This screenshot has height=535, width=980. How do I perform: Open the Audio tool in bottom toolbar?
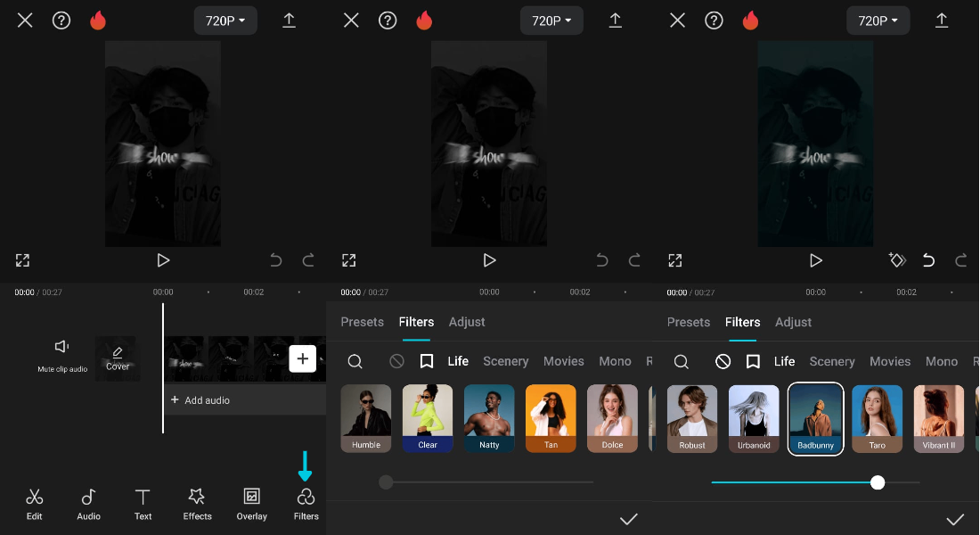click(x=89, y=505)
